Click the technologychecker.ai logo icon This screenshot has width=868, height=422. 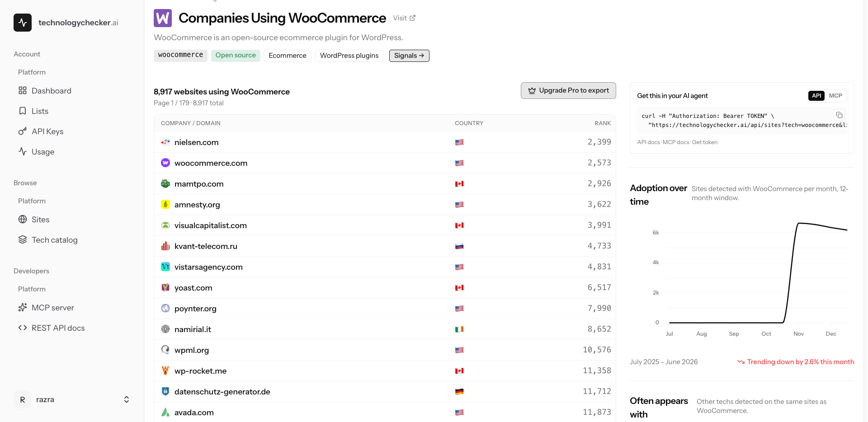pos(23,23)
